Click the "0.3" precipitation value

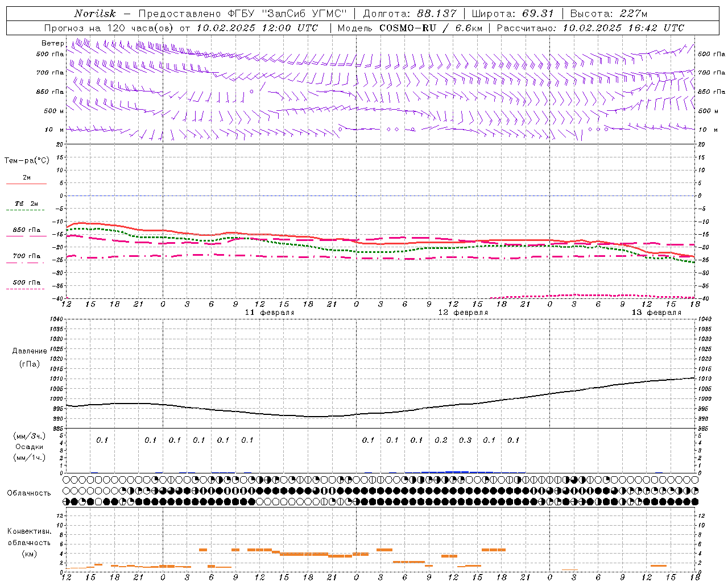click(x=465, y=440)
